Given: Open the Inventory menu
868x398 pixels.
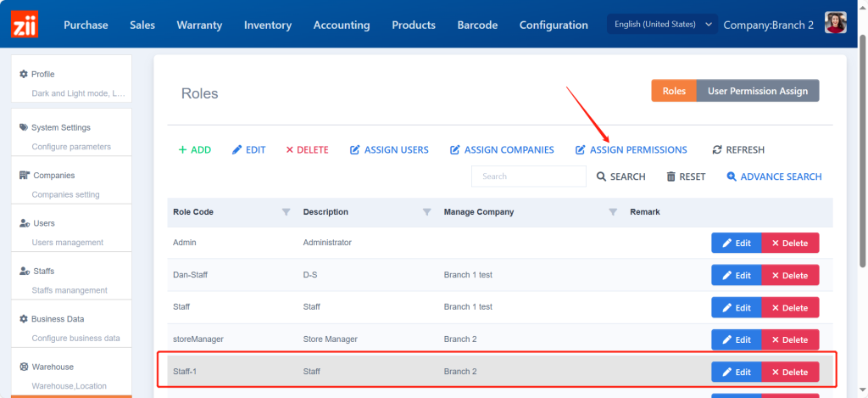Looking at the screenshot, I should click(267, 25).
